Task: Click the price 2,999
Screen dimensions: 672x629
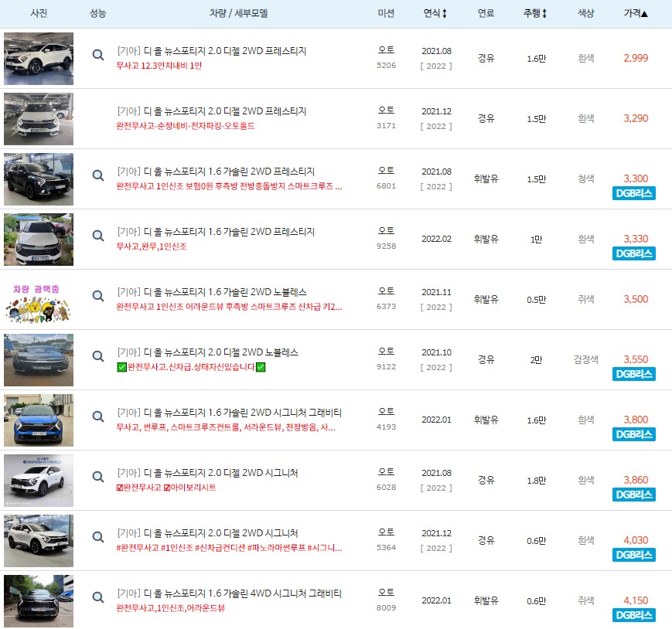Action: tap(636, 58)
